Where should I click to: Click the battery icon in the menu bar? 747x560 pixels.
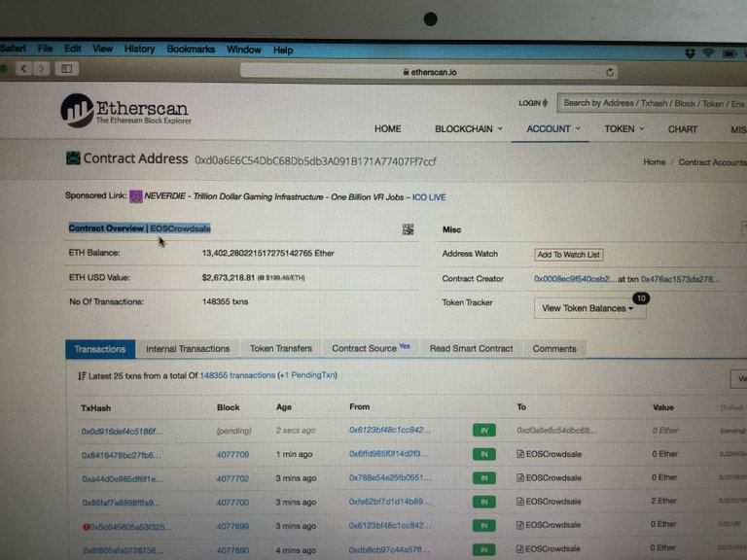click(729, 53)
